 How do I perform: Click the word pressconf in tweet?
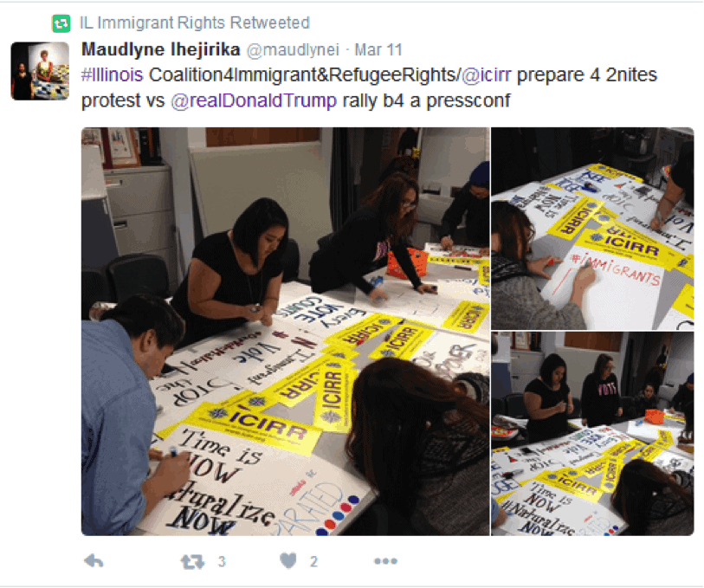[468, 101]
